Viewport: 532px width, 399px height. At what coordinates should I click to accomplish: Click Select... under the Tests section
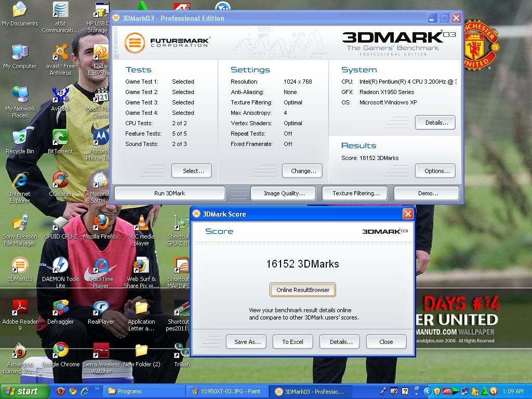coord(192,171)
